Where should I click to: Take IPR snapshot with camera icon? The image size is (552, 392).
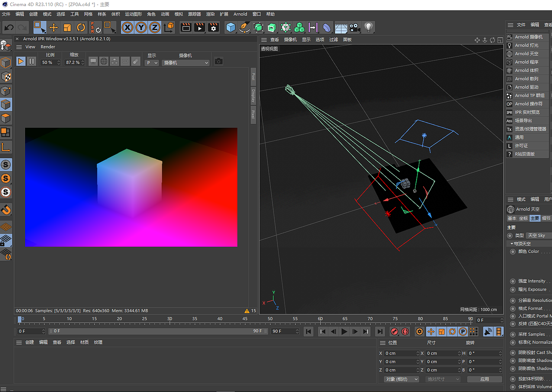coord(219,61)
